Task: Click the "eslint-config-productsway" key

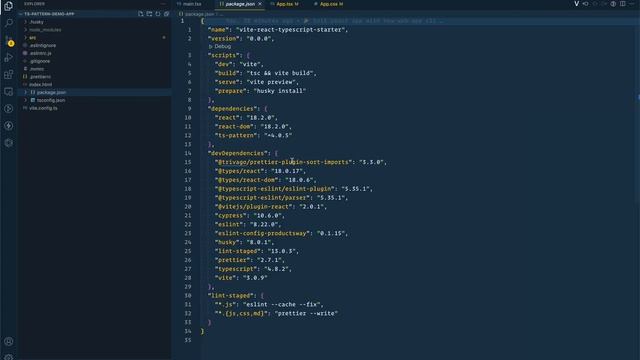Action: [262, 233]
